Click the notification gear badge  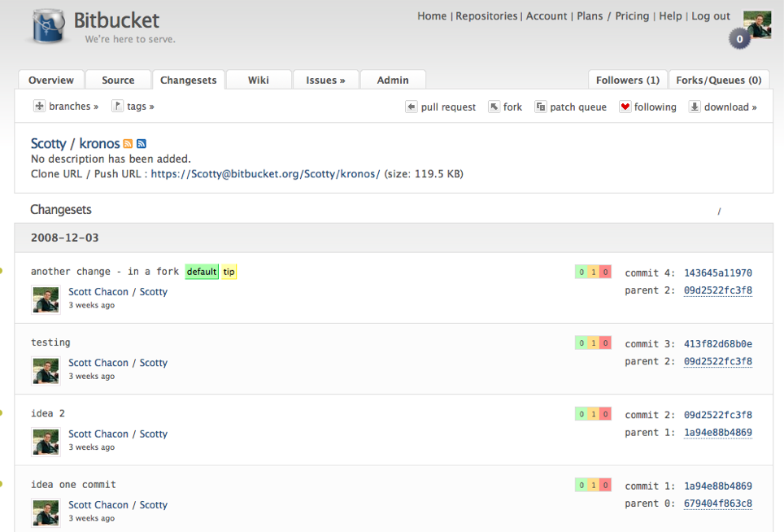[x=739, y=38]
